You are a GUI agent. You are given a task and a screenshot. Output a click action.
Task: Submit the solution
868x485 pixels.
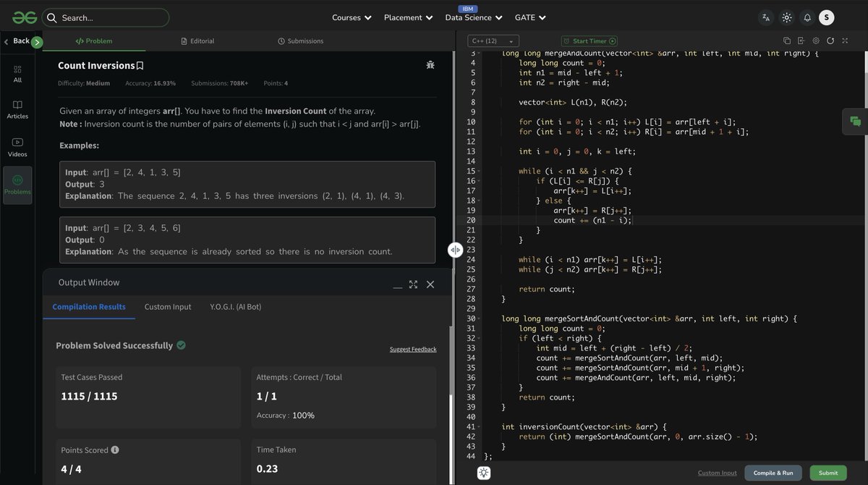point(828,473)
